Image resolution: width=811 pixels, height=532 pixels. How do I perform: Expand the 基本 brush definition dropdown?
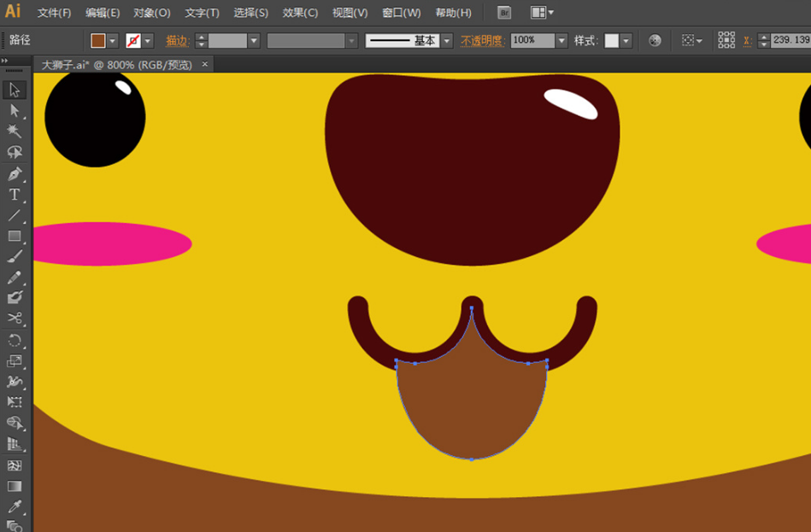coord(447,41)
